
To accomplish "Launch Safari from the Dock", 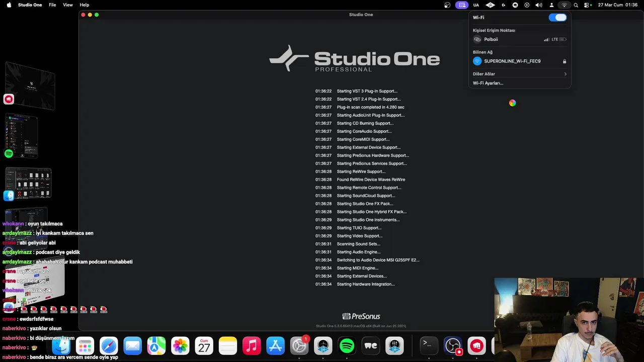I will pyautogui.click(x=109, y=346).
